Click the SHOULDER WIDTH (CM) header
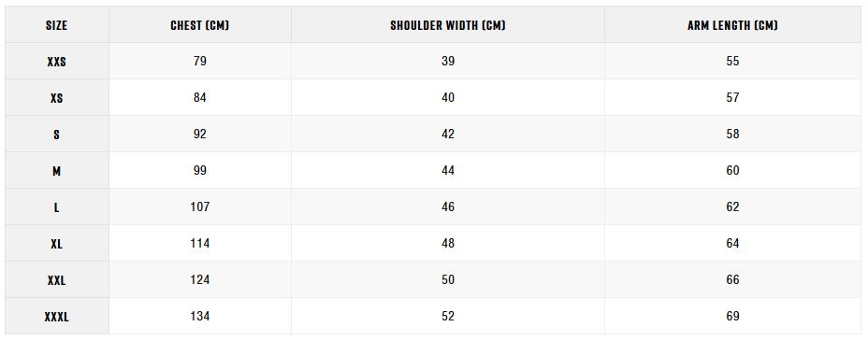Screen dimensions: 868x341 tap(448, 25)
